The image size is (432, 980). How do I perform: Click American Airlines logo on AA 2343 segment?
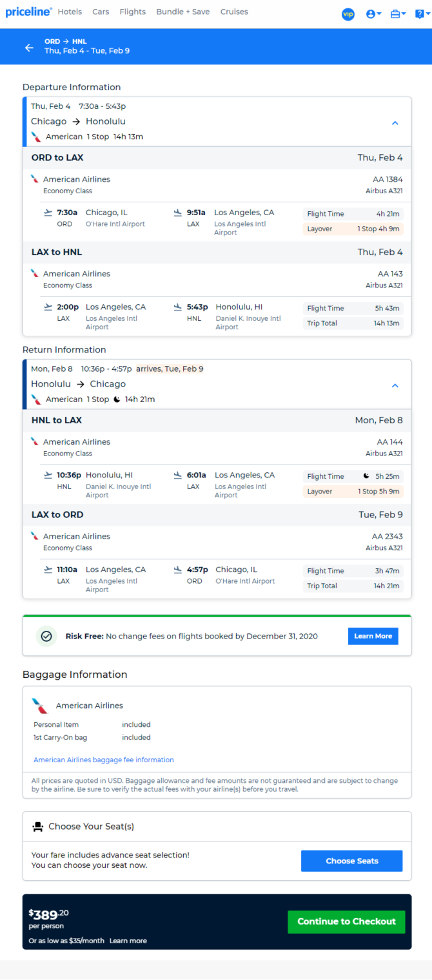coord(35,536)
